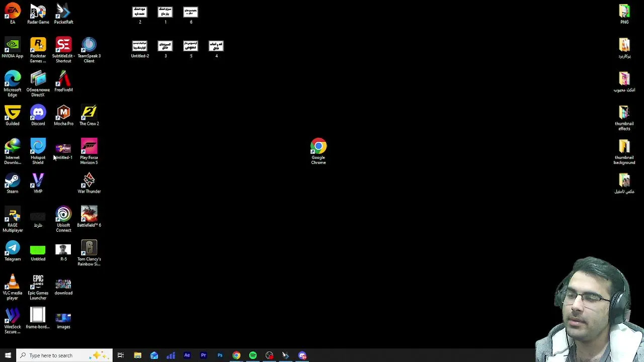The image size is (644, 362).
Task: Select the DirectX update folder icon
Action: [x=38, y=83]
